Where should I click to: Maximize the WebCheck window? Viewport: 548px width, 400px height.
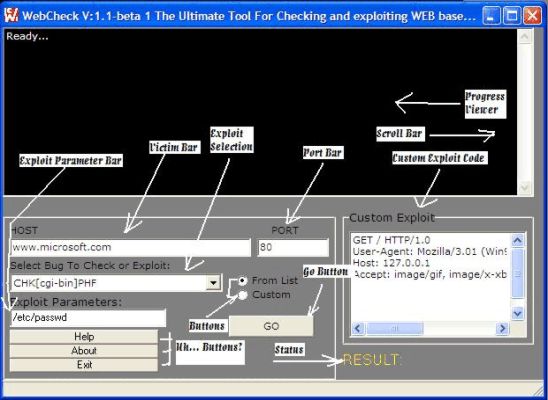[512, 16]
